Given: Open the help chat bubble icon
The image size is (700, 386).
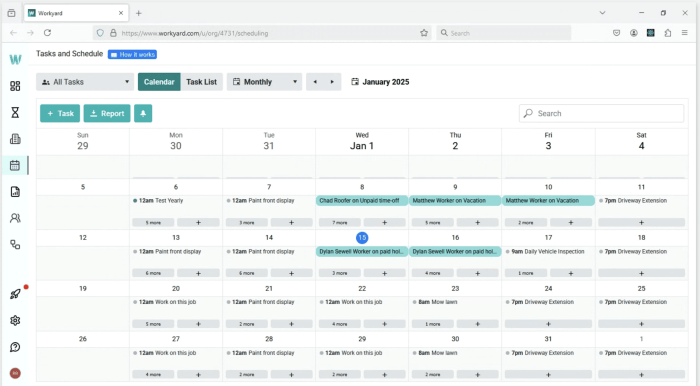Looking at the screenshot, I should [15, 347].
